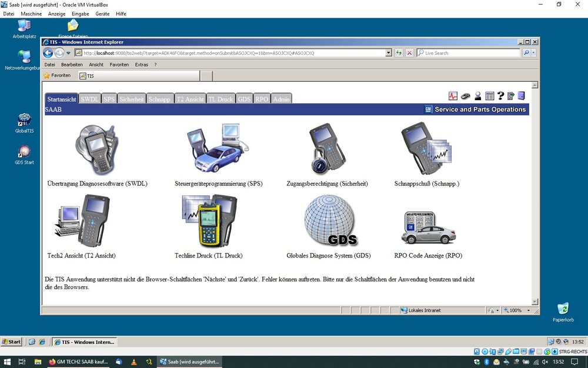Click the TIS - Windows Internet taskbar button

84,342
